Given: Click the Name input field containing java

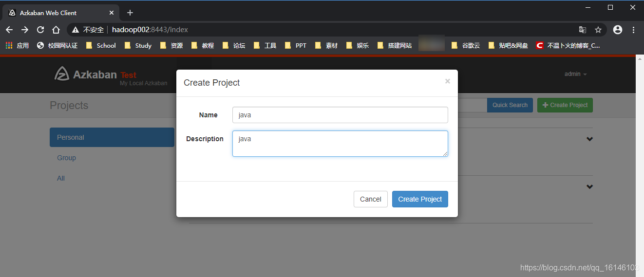Looking at the screenshot, I should tap(340, 115).
